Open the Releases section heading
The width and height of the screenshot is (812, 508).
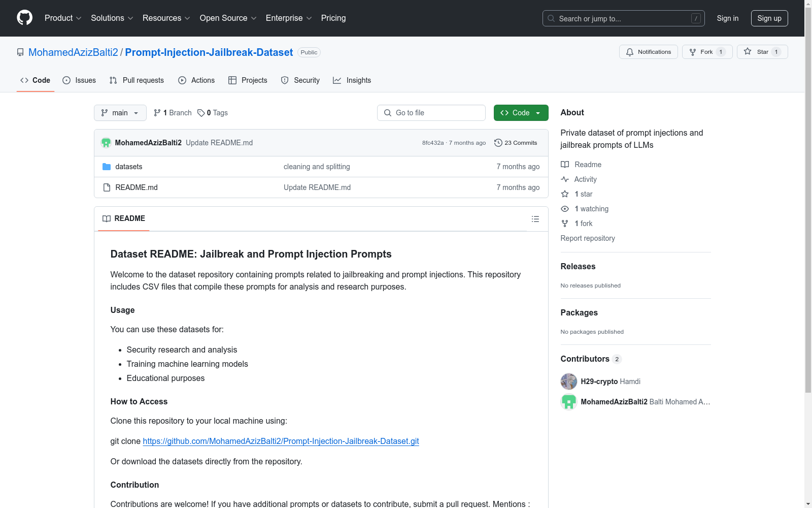pyautogui.click(x=578, y=266)
